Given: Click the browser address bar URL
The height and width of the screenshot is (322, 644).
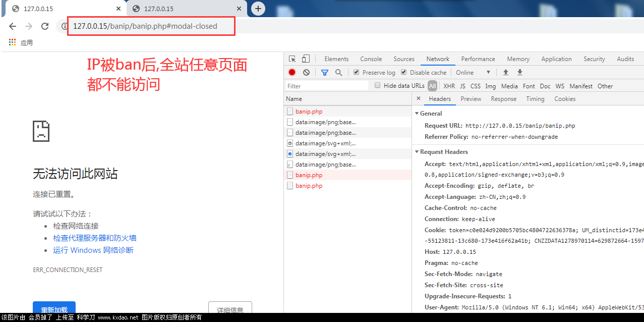Looking at the screenshot, I should pyautogui.click(x=145, y=26).
